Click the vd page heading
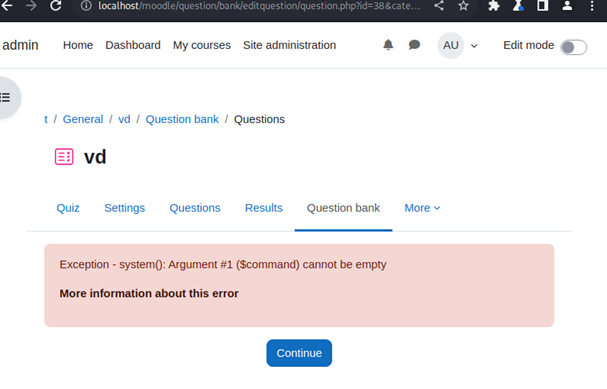The image size is (607, 389). (95, 157)
